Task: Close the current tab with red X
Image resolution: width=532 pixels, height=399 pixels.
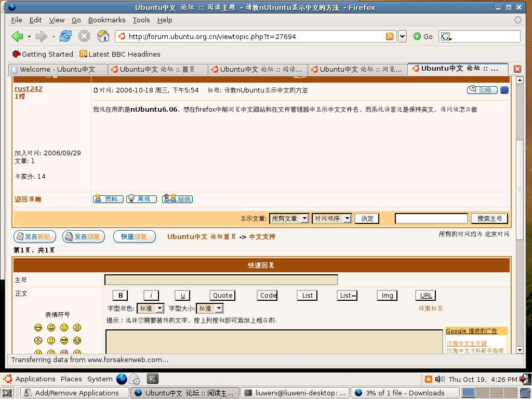Action: pyautogui.click(x=517, y=69)
